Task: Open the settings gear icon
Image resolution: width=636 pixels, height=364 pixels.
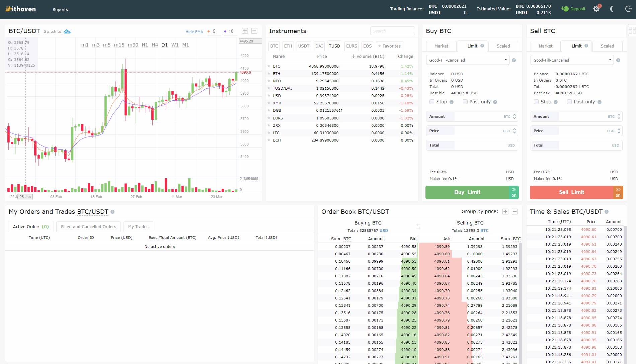Action: coord(596,9)
